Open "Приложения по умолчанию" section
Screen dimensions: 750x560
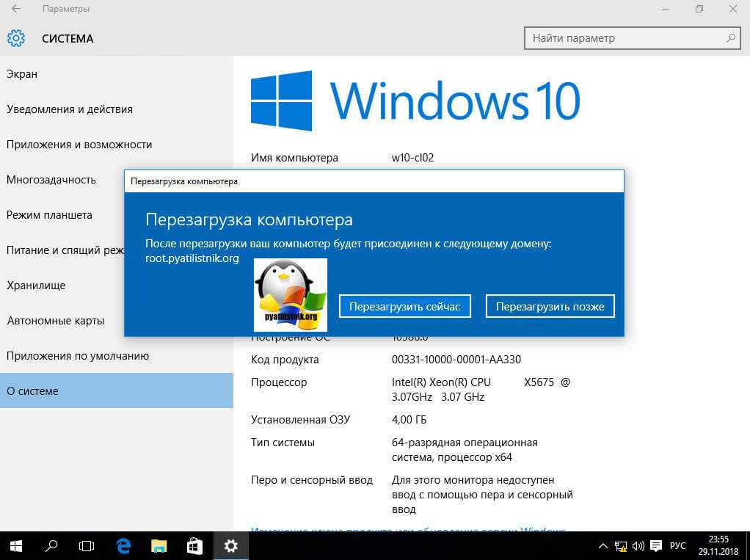click(x=78, y=356)
